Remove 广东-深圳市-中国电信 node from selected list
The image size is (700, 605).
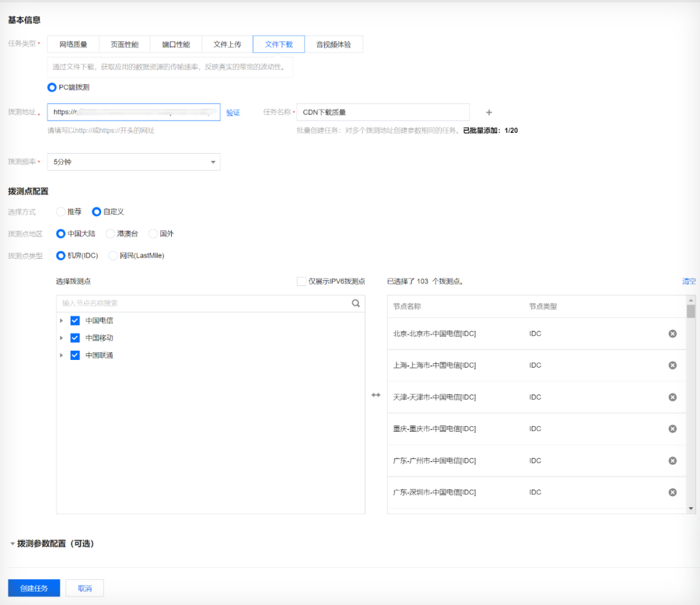(672, 492)
